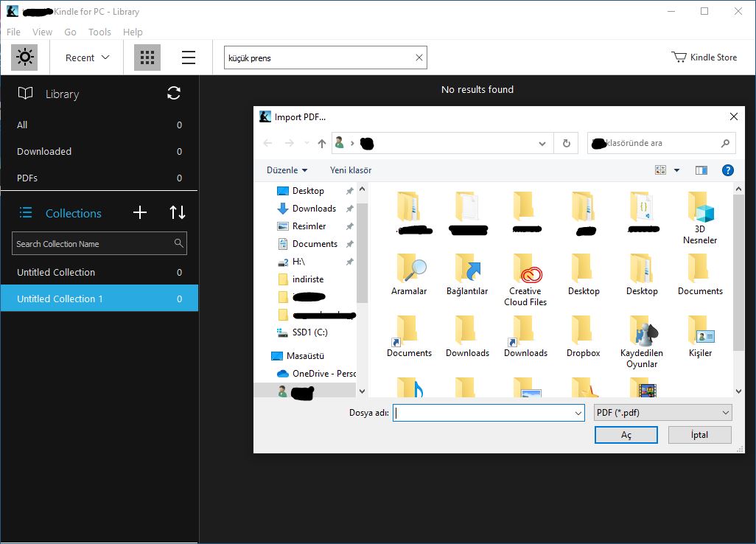The image size is (756, 544).
Task: Select the 3D Nesneler folder
Action: point(699,217)
